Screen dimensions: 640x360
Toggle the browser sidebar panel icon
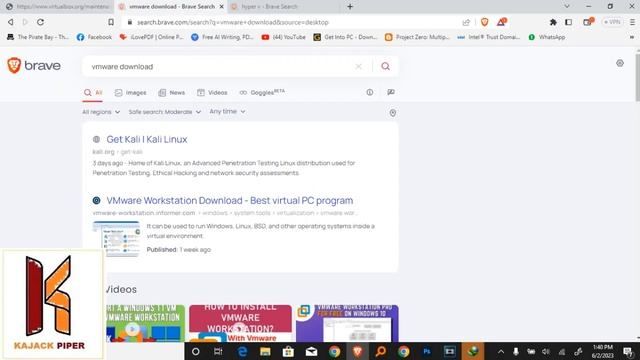tap(569, 22)
